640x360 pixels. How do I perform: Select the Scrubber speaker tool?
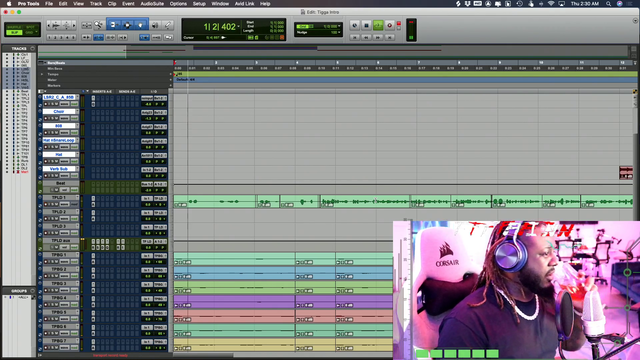[x=155, y=25]
